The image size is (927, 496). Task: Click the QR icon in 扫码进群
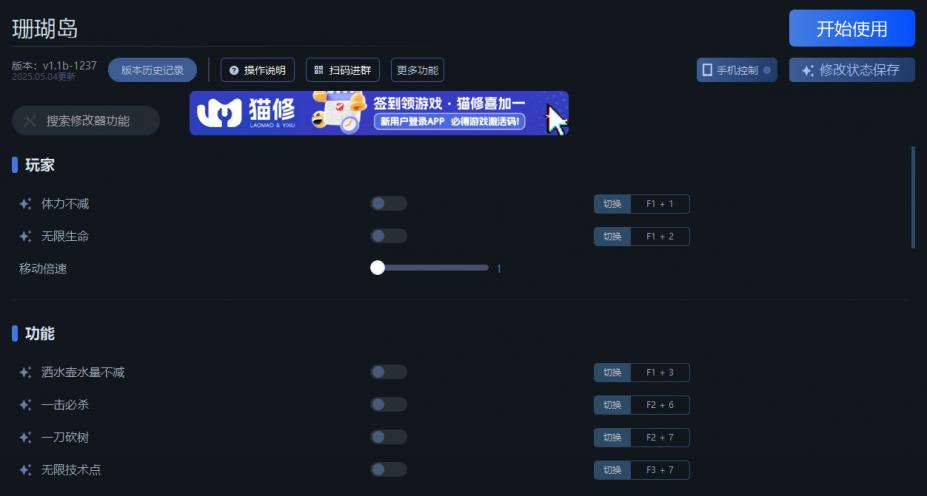[319, 70]
